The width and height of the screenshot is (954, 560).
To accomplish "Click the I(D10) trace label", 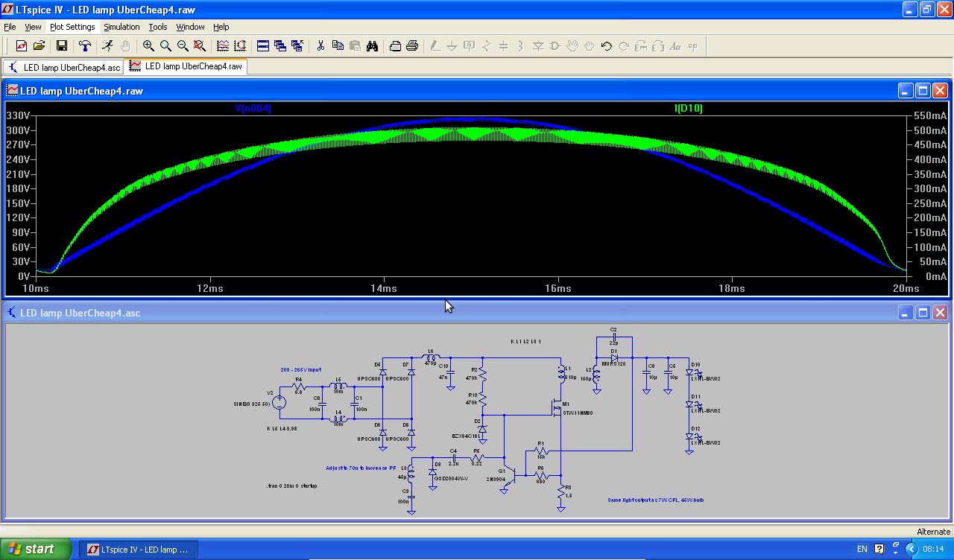I will pyautogui.click(x=688, y=109).
